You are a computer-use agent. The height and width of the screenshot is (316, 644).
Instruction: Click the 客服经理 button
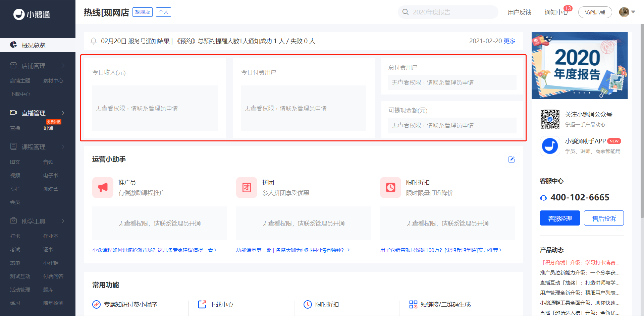559,218
